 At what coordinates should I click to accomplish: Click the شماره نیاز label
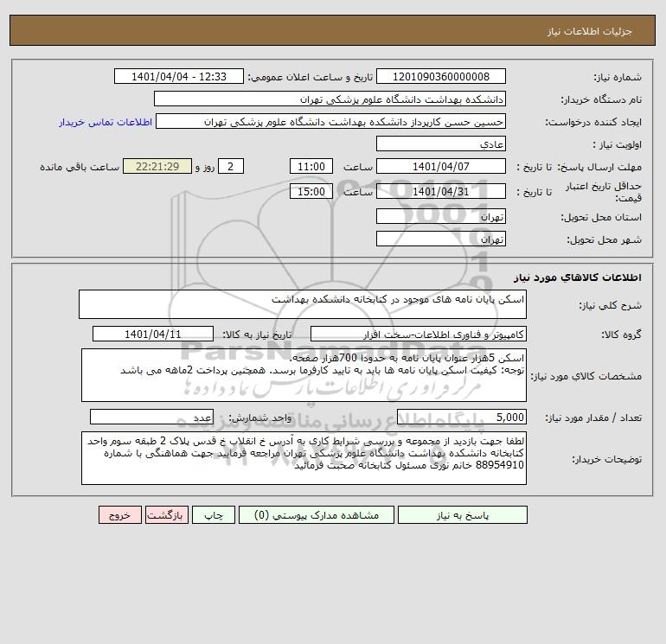[618, 77]
